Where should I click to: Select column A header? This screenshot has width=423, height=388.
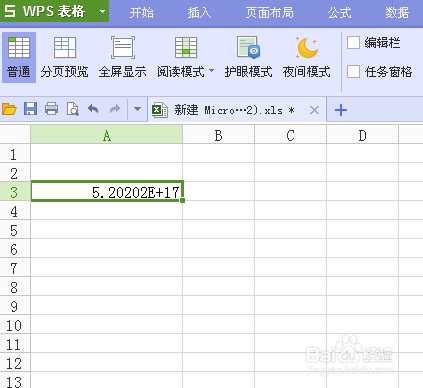[107, 135]
